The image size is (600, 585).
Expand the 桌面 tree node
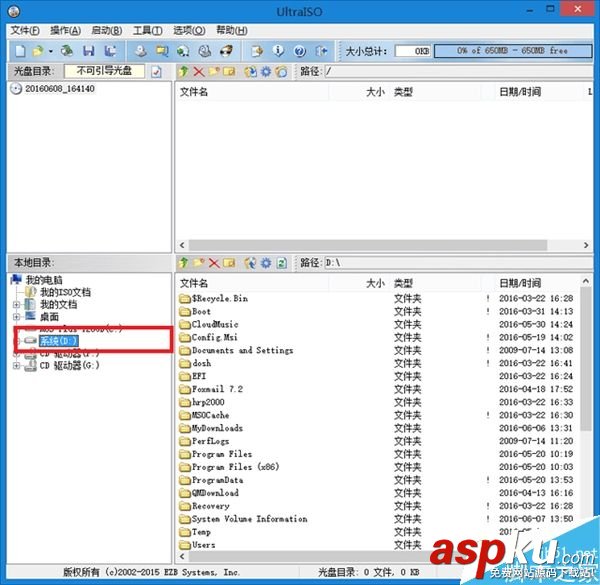16,317
